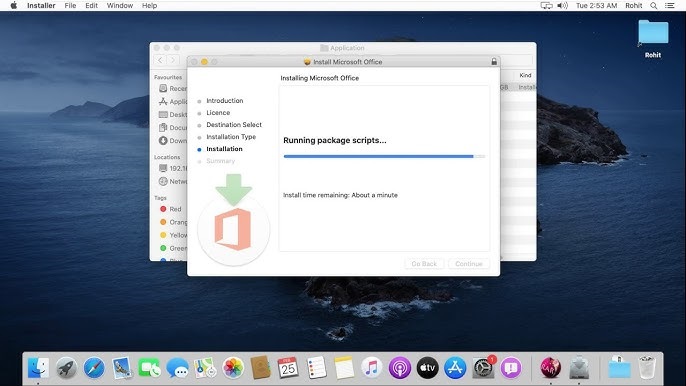Click the Go Back button

[x=424, y=264]
